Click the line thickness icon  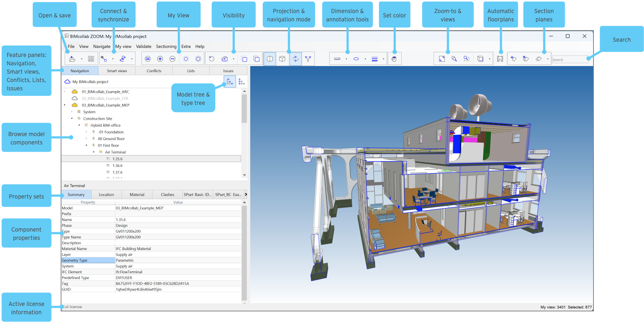click(375, 59)
